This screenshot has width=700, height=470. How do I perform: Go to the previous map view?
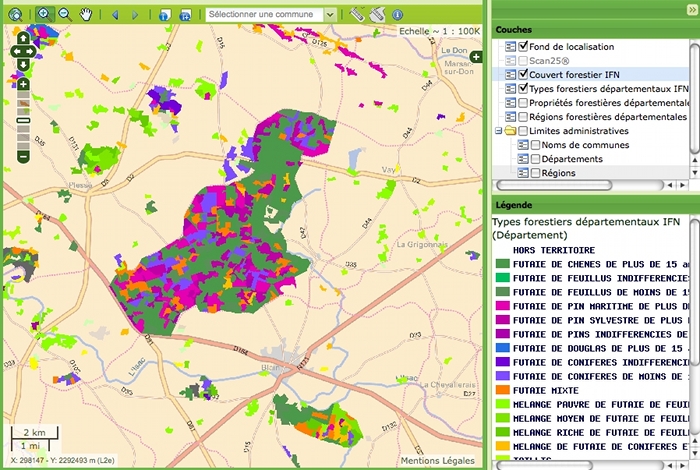[x=114, y=15]
